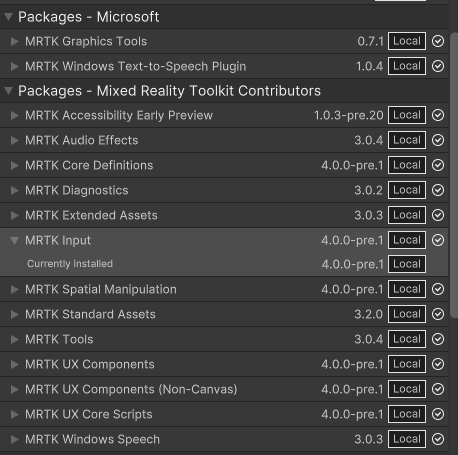Expand the MRTK Diagnostics entry

(15, 190)
